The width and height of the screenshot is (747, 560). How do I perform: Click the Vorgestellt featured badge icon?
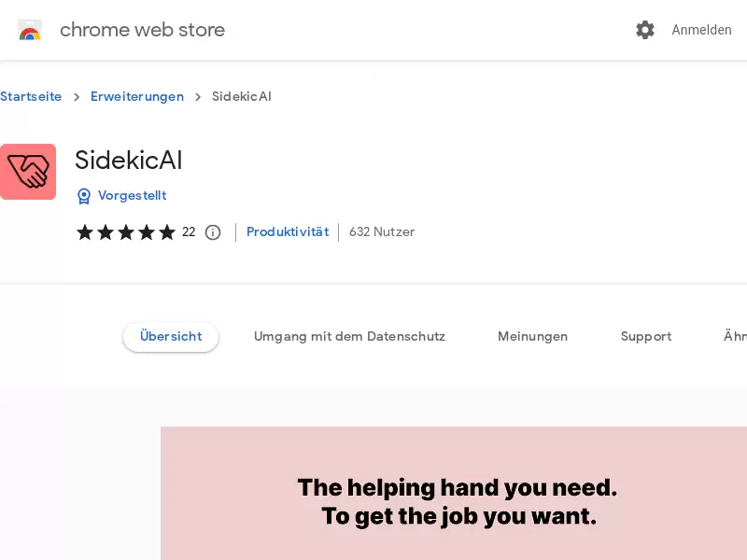[x=84, y=196]
